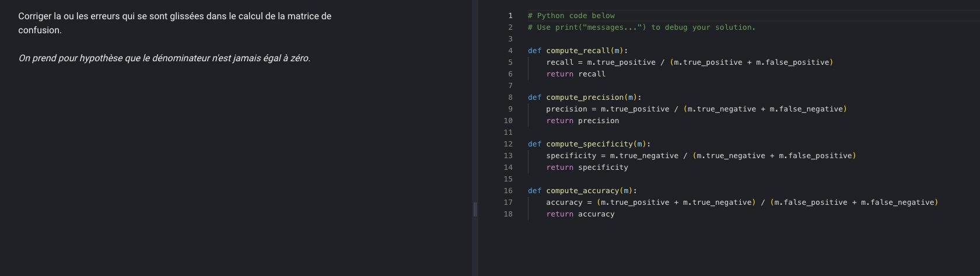
Task: Click the "return recall" statement
Action: pos(576,74)
